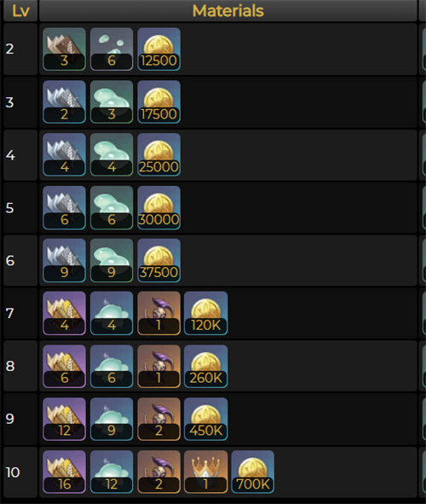This screenshot has width=426, height=504.
Task: Click the 25000 Mora icon in level 4
Action: click(x=158, y=154)
